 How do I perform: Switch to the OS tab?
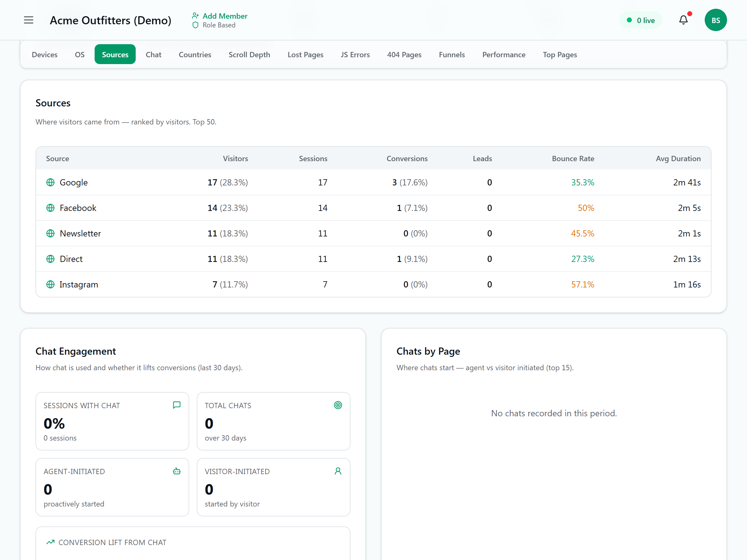(80, 55)
